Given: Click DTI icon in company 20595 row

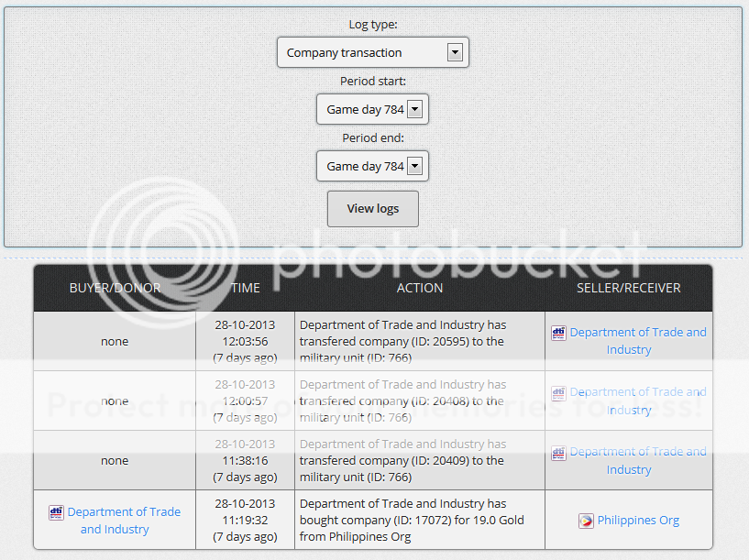Looking at the screenshot, I should pos(558,333).
